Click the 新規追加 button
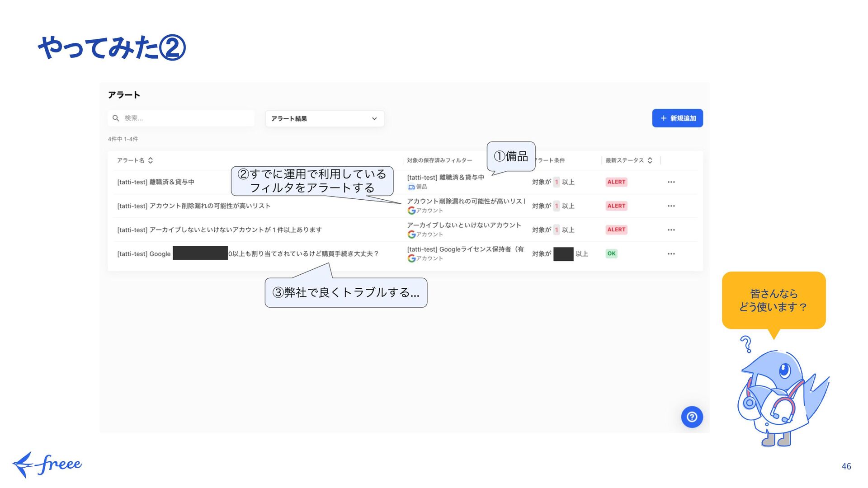868x488 pixels. click(x=677, y=118)
